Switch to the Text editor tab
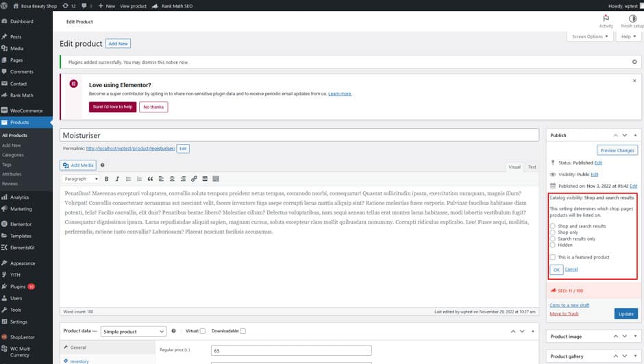This screenshot has width=644, height=364. click(532, 167)
